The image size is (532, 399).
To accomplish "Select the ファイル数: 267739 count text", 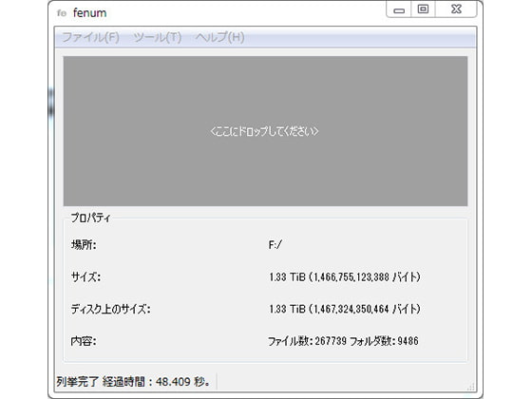I will coord(308,341).
